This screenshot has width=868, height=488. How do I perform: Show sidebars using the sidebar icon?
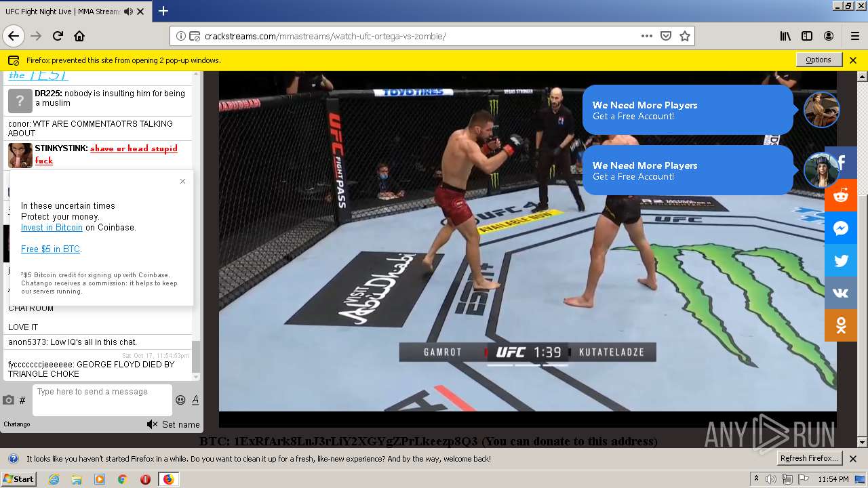(807, 36)
